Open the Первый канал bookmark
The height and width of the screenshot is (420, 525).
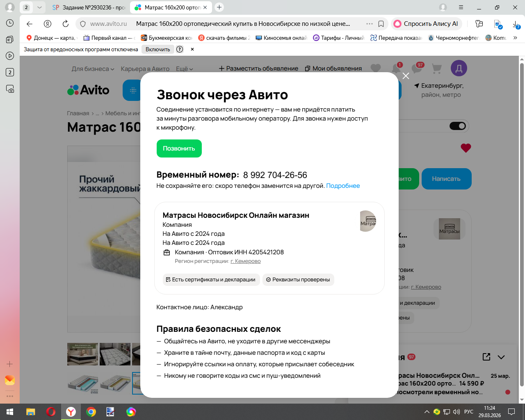click(109, 38)
